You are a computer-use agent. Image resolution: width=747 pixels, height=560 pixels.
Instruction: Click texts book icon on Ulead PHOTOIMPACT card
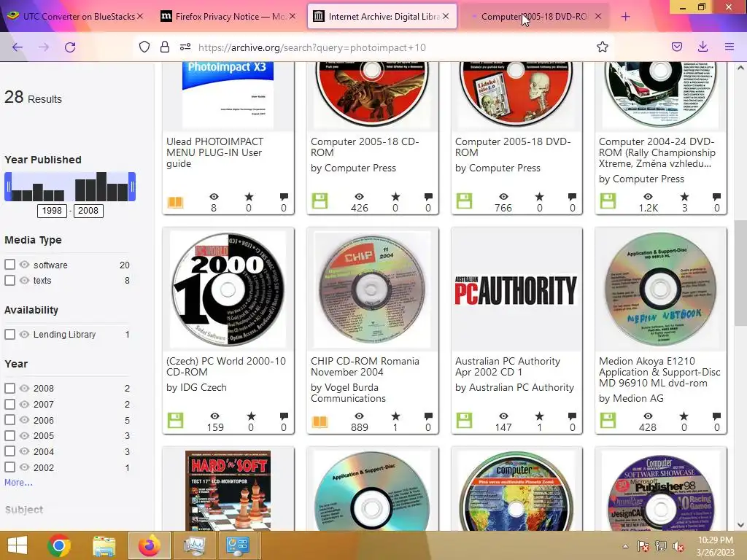[x=175, y=202]
